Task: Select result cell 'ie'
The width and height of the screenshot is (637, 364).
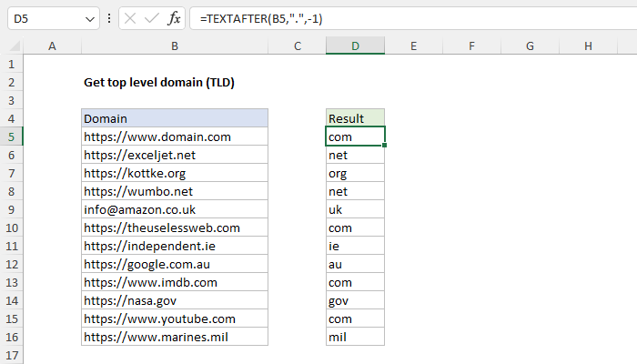Action: coord(355,247)
